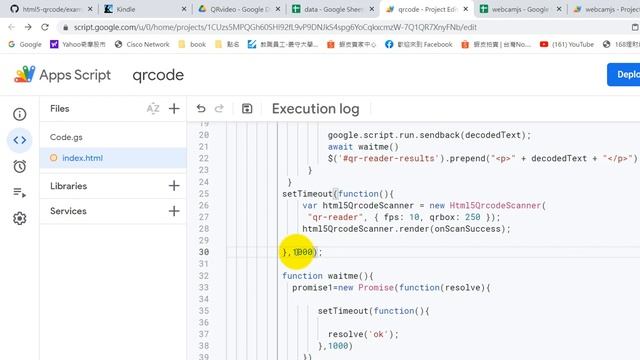Click the Deploy button
640x360 pixels.
pos(624,74)
